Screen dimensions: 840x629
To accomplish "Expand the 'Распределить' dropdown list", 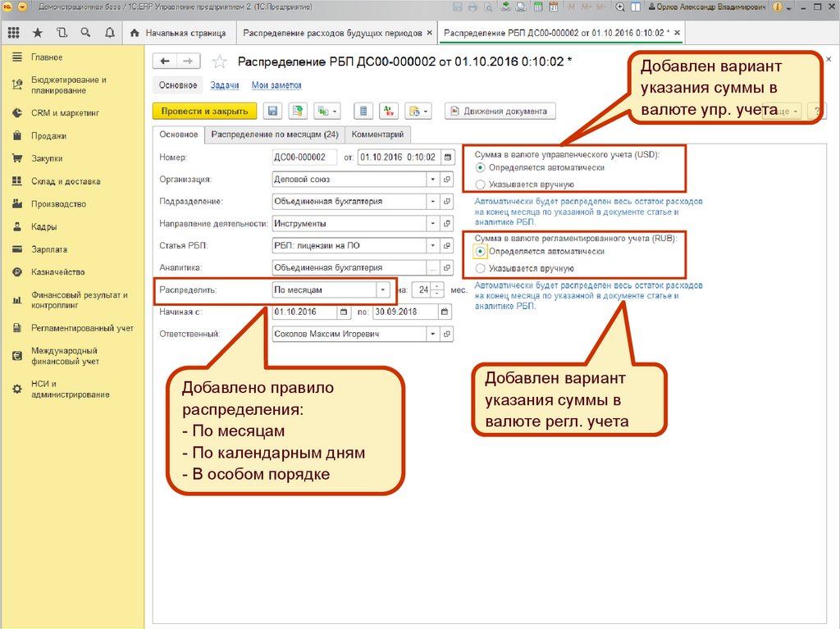I will [382, 289].
